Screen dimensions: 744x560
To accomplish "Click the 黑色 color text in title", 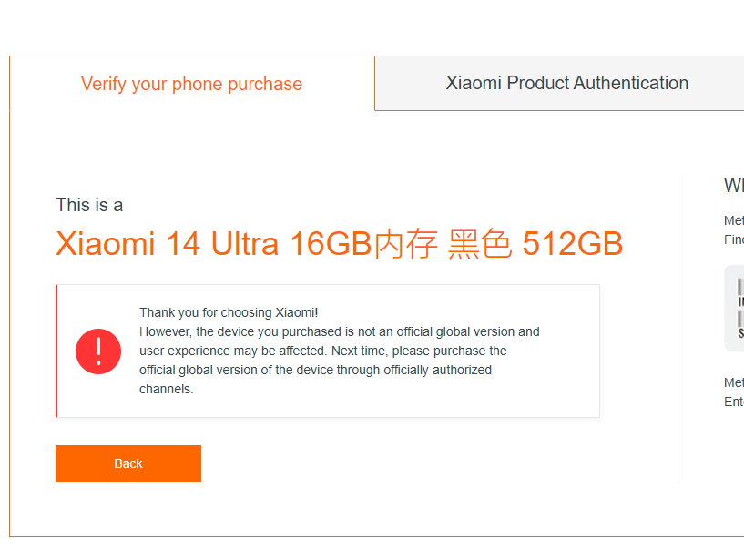I will click(480, 244).
